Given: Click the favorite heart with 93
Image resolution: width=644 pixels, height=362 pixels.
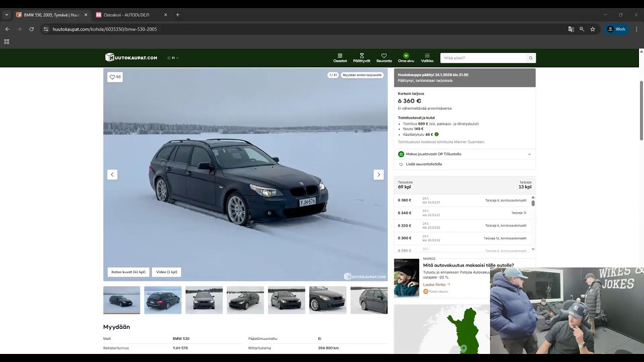Looking at the screenshot, I should pos(115,77).
